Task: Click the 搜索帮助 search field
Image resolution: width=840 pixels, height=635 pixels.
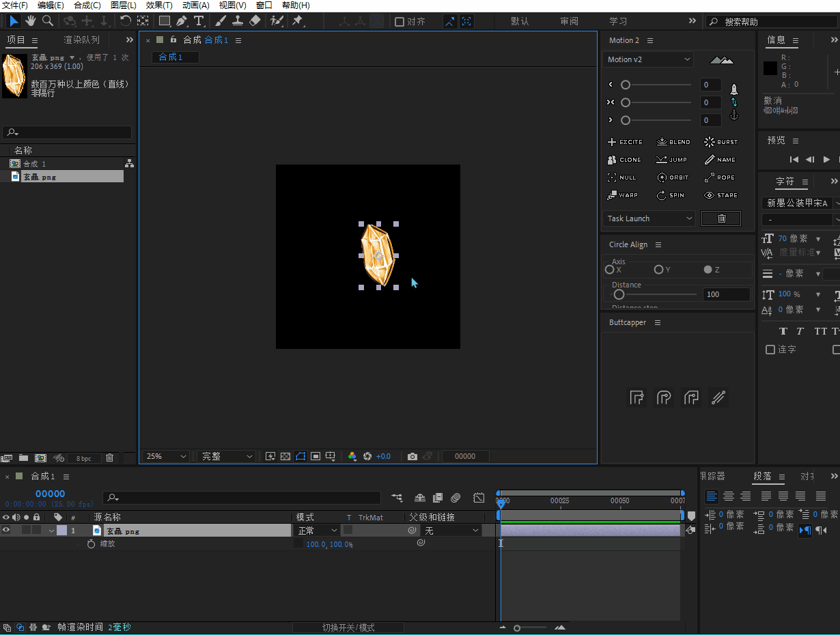Action: (x=772, y=22)
